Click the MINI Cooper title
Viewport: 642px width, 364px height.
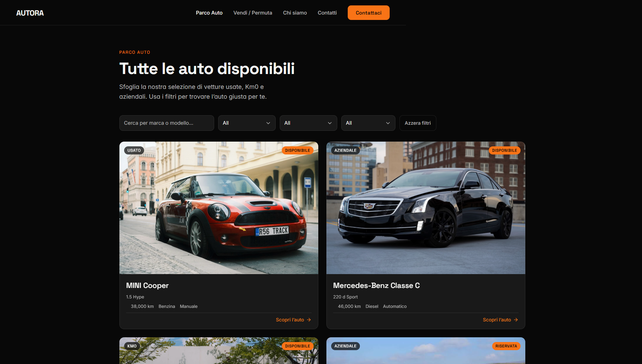[x=147, y=286]
